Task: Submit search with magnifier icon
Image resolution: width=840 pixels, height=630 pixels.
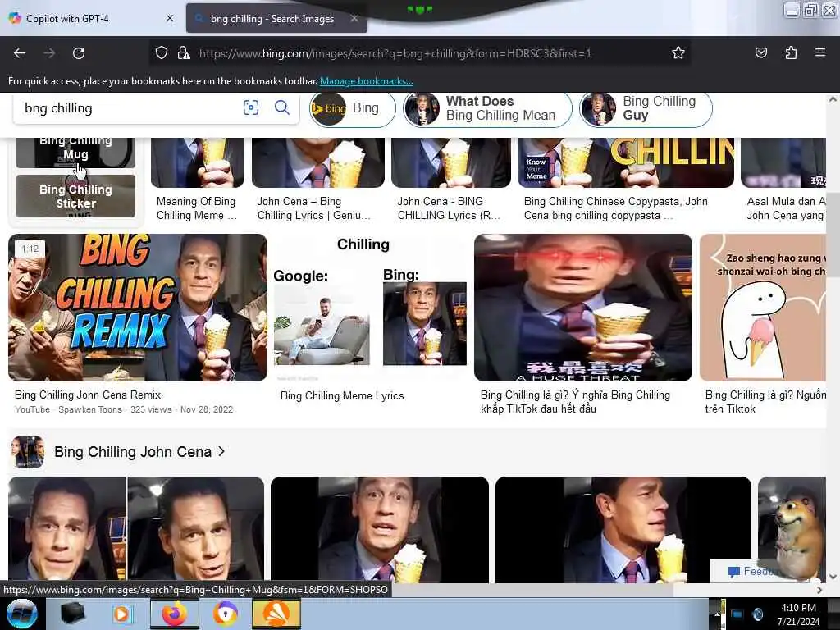Action: click(x=282, y=107)
